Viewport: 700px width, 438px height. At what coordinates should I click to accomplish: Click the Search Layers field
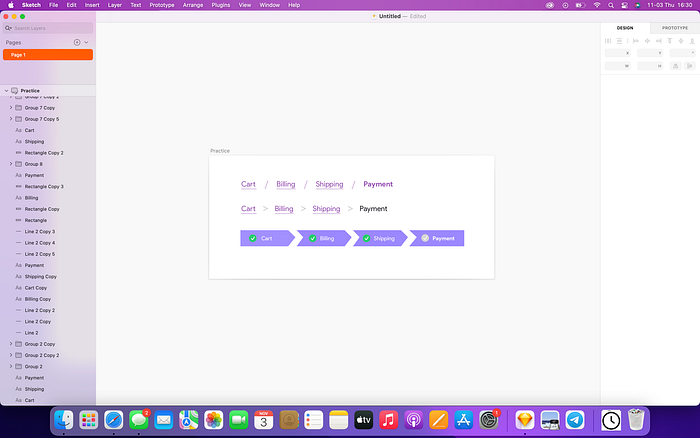[x=48, y=28]
